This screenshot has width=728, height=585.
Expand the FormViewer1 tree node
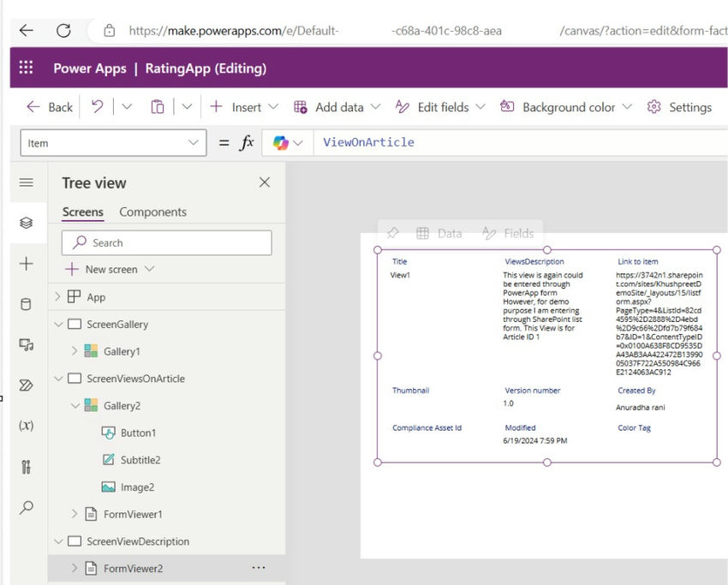[x=74, y=514]
